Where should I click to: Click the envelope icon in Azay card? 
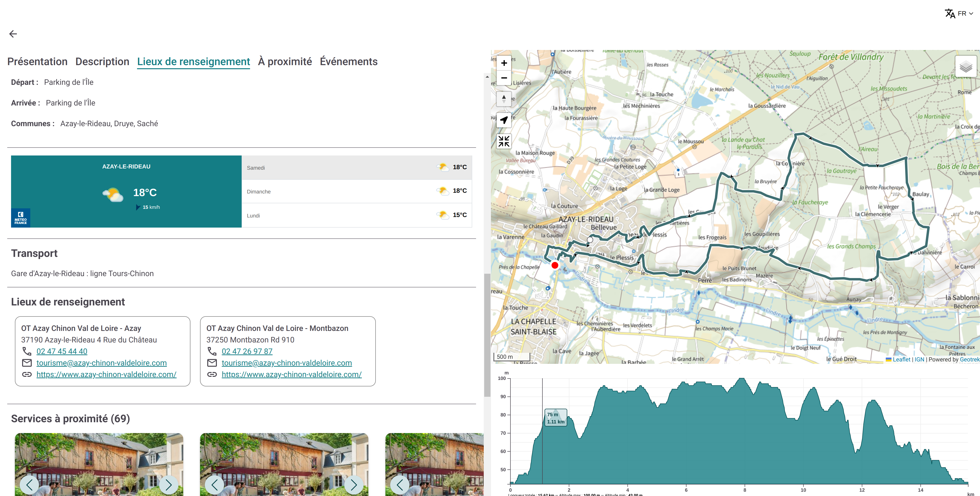coord(27,363)
